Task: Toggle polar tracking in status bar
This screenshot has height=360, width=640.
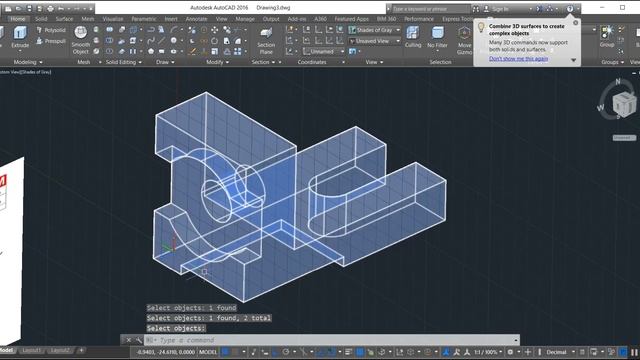Action: (286, 351)
